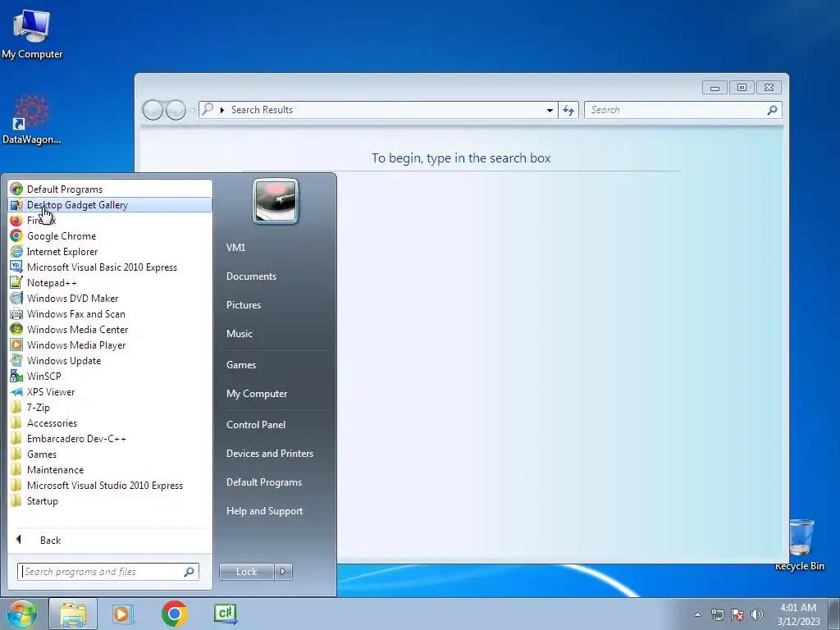Click the recent pages arrow beside navigation buttons
840x630 pixels.
tap(192, 111)
